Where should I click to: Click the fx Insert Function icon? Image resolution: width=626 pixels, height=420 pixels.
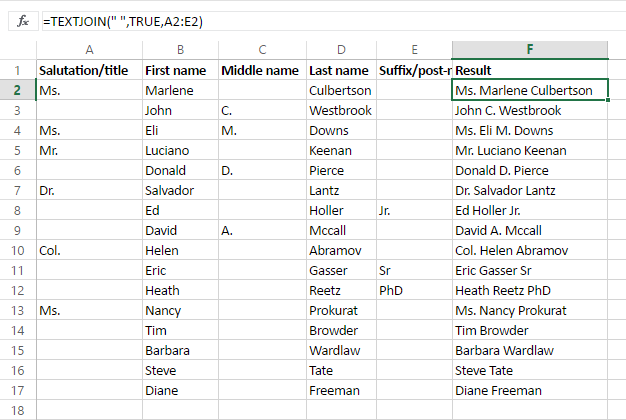(x=22, y=21)
